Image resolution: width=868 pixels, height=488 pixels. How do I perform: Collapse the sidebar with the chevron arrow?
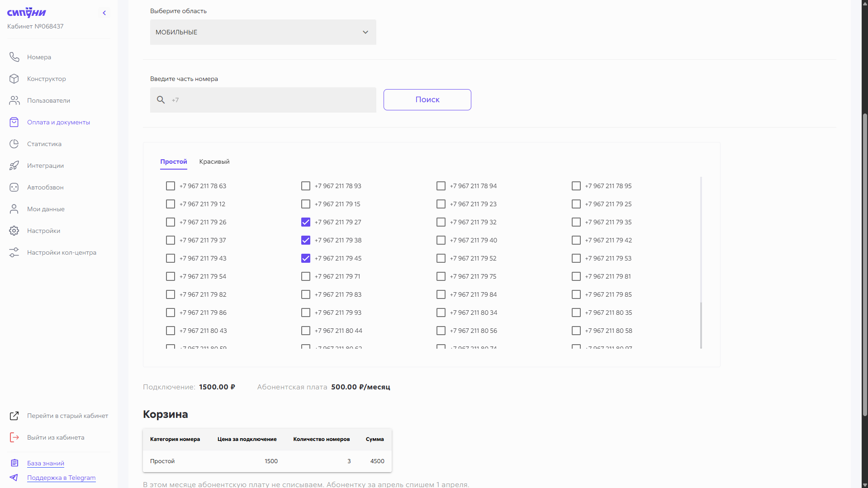(x=104, y=13)
